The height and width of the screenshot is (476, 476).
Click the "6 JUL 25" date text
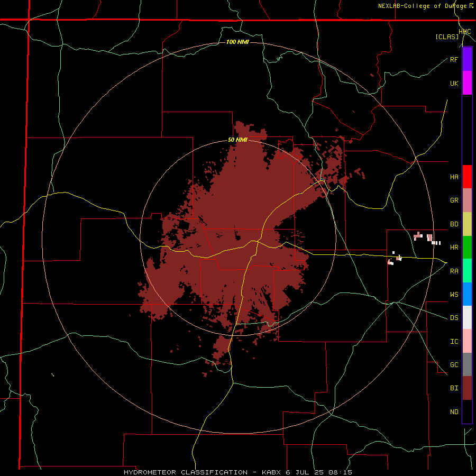click(304, 472)
